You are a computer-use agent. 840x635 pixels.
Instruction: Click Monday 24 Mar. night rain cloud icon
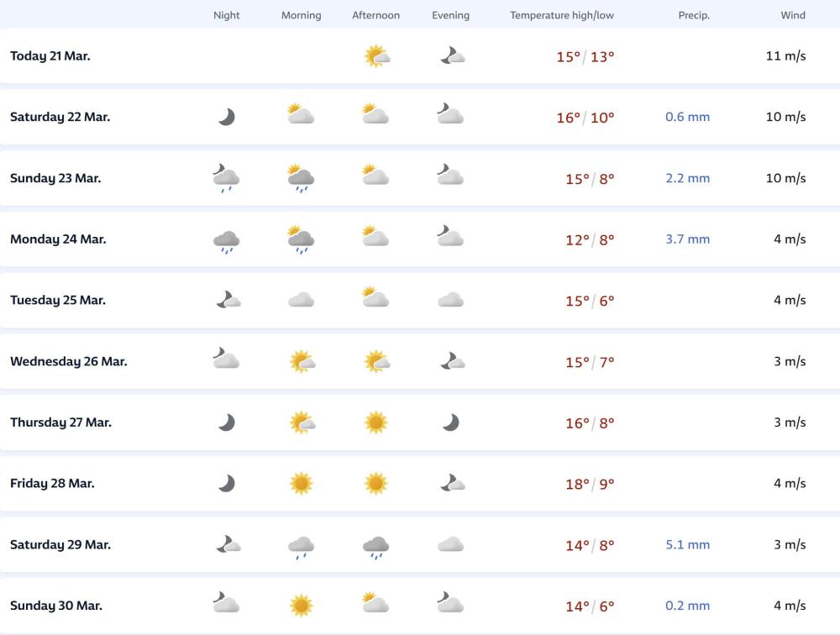click(226, 241)
